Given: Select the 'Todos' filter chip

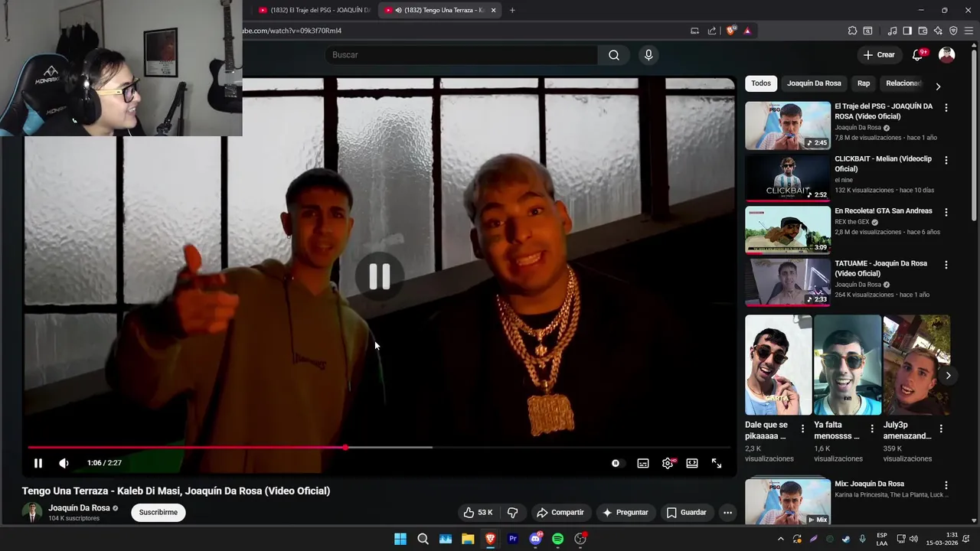Looking at the screenshot, I should (x=761, y=83).
